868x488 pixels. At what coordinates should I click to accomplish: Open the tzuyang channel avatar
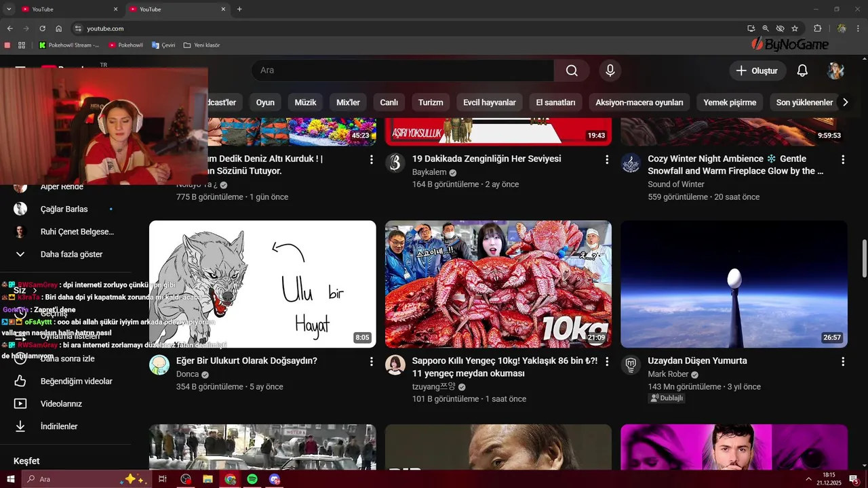[x=395, y=365]
